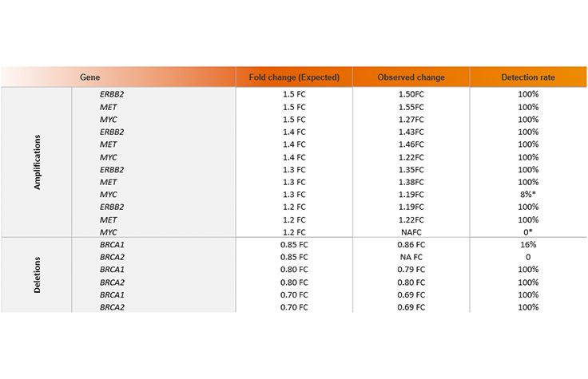Click the 0* detection rate cell
Image resolution: width=588 pixels, height=379 pixels.
tap(528, 231)
